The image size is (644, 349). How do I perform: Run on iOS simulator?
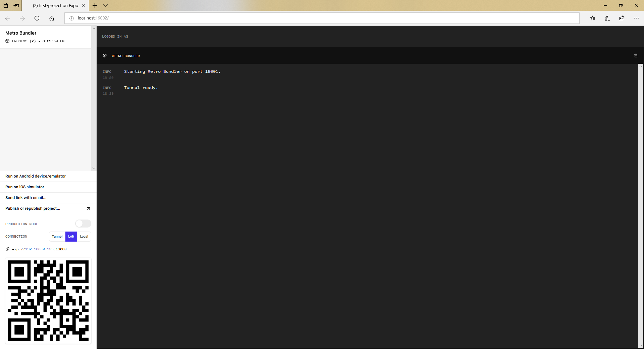click(x=48, y=187)
